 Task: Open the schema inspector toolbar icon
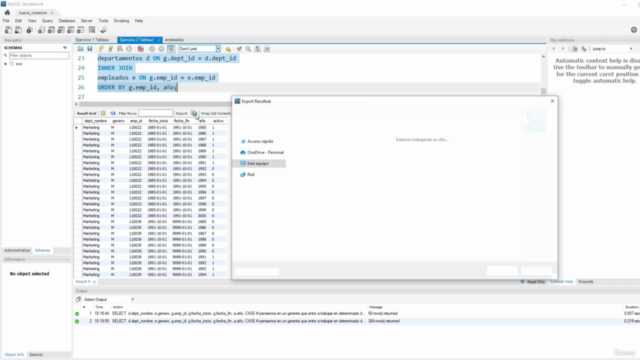coord(29,30)
